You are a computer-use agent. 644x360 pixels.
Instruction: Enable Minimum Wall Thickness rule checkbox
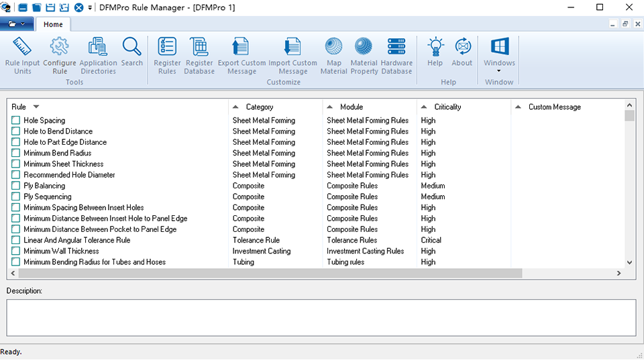click(x=15, y=251)
